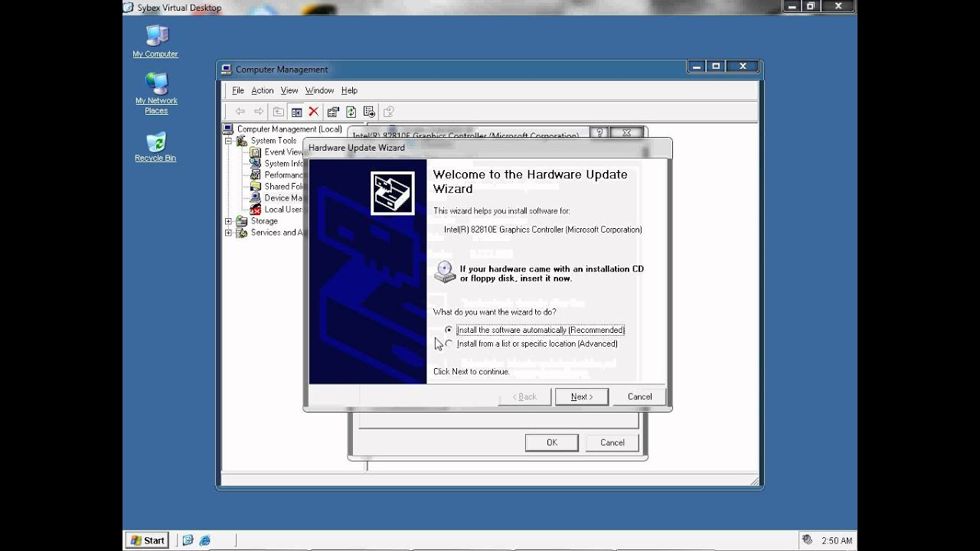Select the Event Viewer tree icon
This screenshot has width=980, height=551.
coord(256,152)
